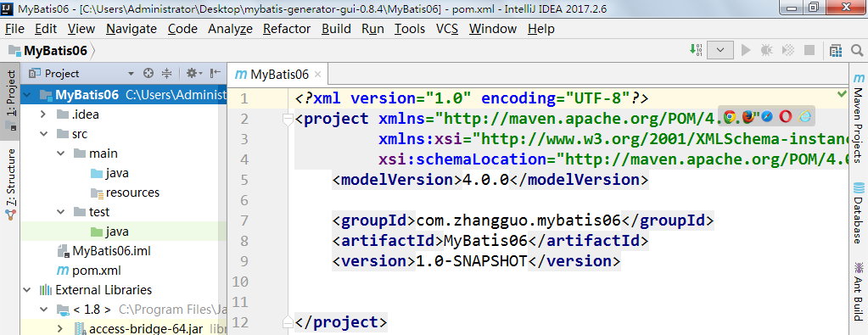
Task: Click the Collapse All icon
Action: (x=166, y=73)
